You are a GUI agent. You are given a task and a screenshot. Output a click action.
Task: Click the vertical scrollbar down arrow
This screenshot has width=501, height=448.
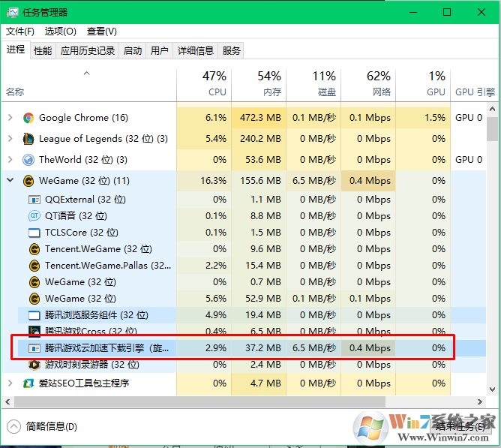[492, 389]
